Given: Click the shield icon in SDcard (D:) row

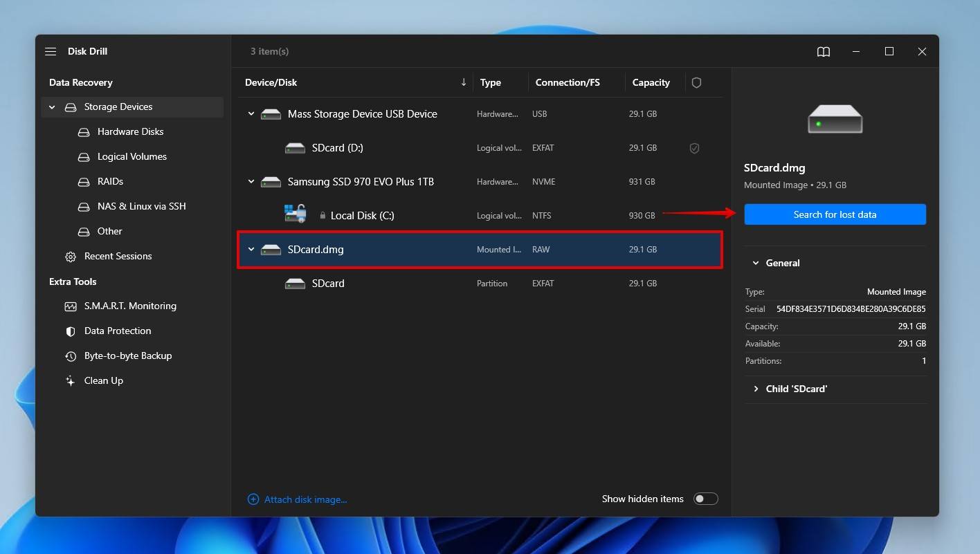Looking at the screenshot, I should click(x=694, y=148).
